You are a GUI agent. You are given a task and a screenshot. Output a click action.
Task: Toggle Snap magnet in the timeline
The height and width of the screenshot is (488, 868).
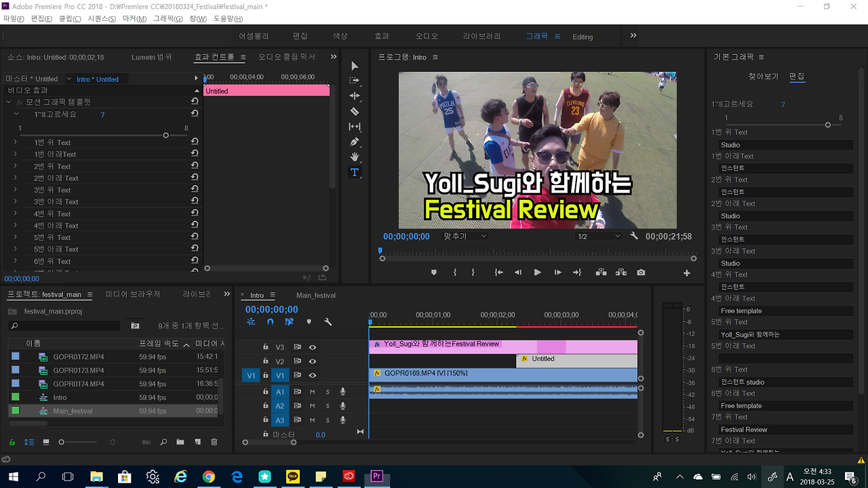click(x=270, y=322)
